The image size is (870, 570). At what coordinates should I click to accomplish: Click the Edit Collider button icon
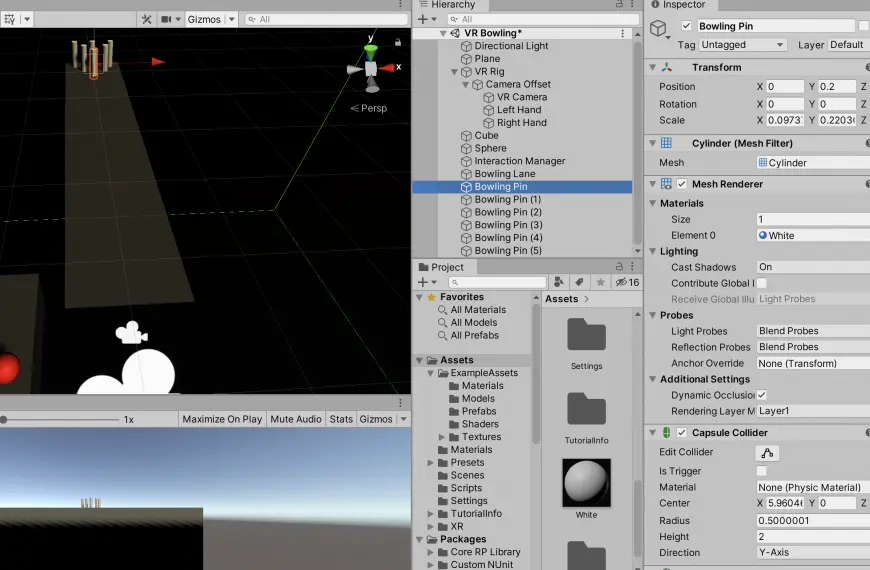coord(767,453)
